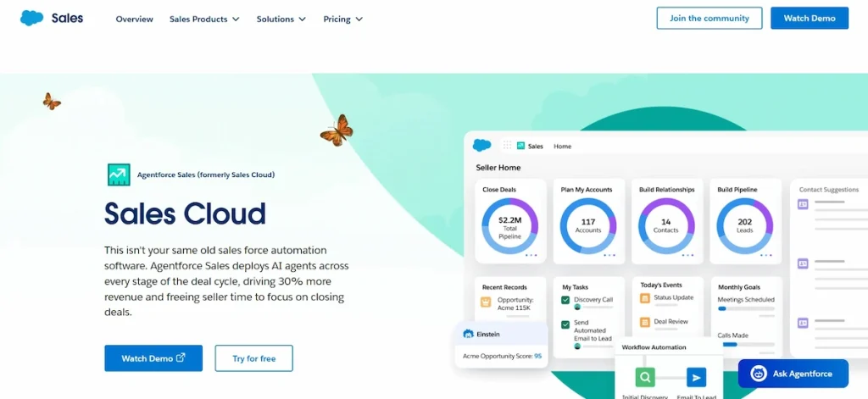Click the Opportunity crown icon in Recent Records
This screenshot has width=868, height=399.
click(486, 302)
